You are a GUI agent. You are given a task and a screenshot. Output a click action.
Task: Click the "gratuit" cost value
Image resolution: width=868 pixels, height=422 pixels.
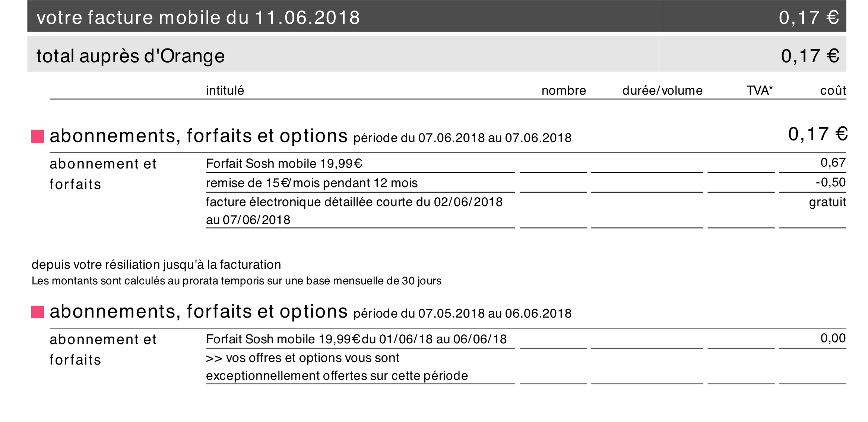click(x=827, y=202)
